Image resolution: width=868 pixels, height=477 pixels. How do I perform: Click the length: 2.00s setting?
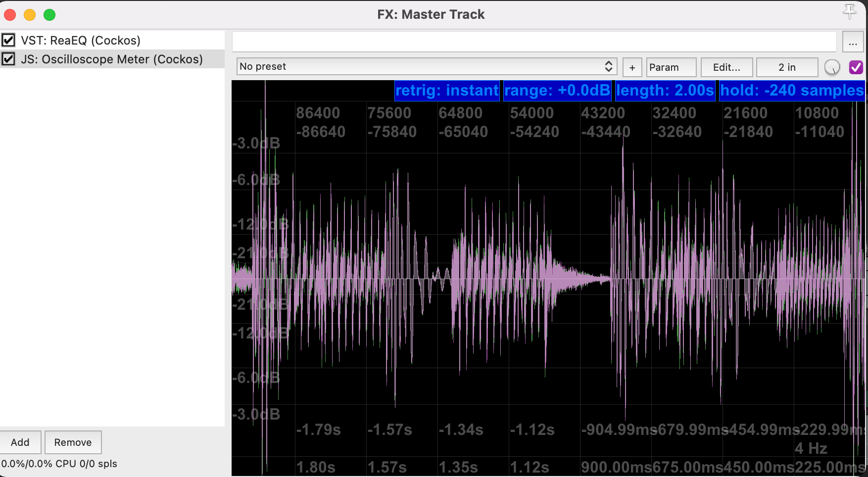click(x=665, y=91)
